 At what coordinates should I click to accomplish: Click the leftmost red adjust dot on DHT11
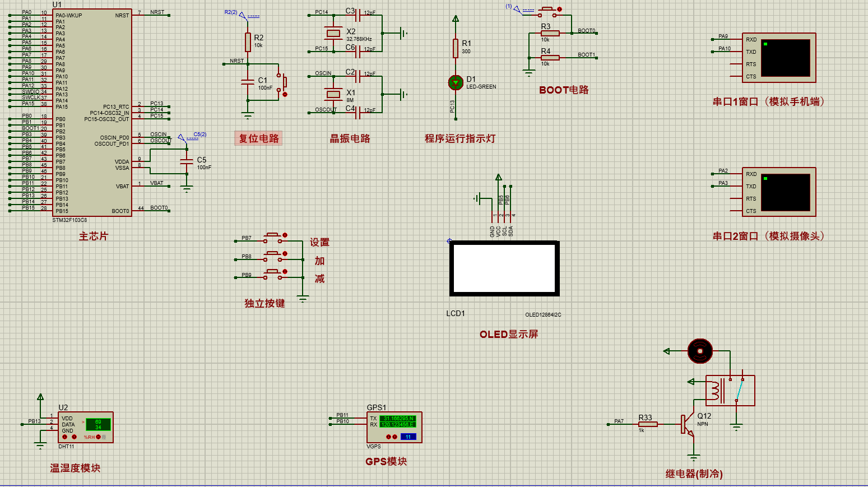pyautogui.click(x=64, y=437)
